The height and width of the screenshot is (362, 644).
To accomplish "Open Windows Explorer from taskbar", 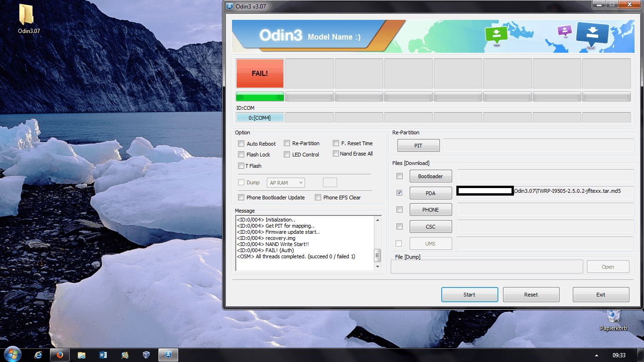I will point(82,355).
